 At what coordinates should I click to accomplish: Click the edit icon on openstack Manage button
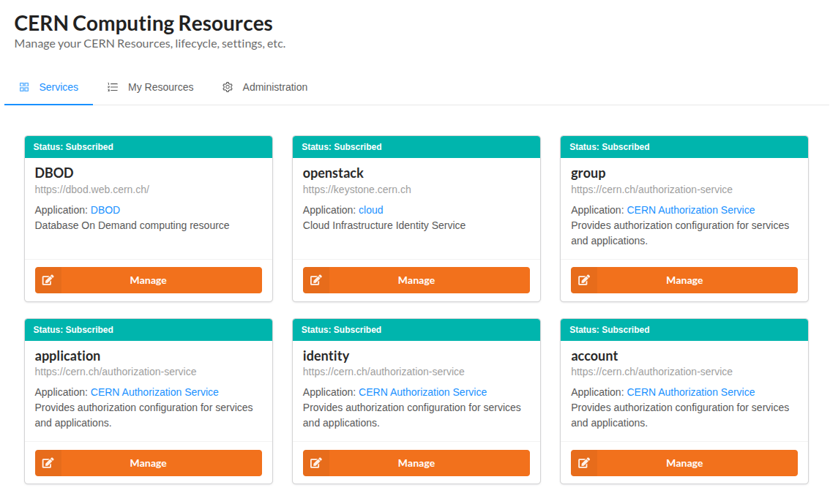316,280
